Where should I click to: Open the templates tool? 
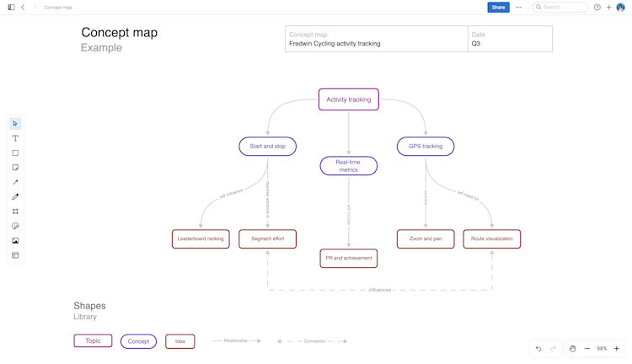coord(15,255)
